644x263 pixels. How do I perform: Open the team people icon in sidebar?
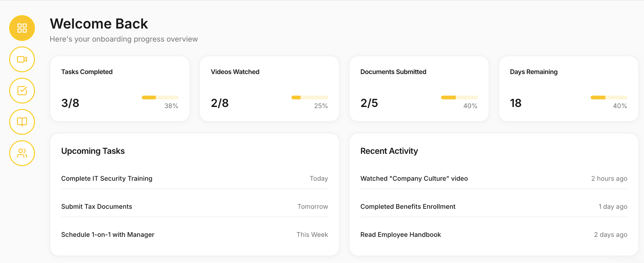click(x=22, y=153)
